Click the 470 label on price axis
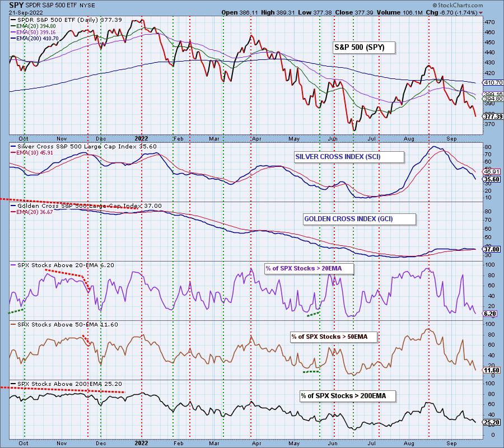This screenshot has height=448, width=504. (489, 22)
